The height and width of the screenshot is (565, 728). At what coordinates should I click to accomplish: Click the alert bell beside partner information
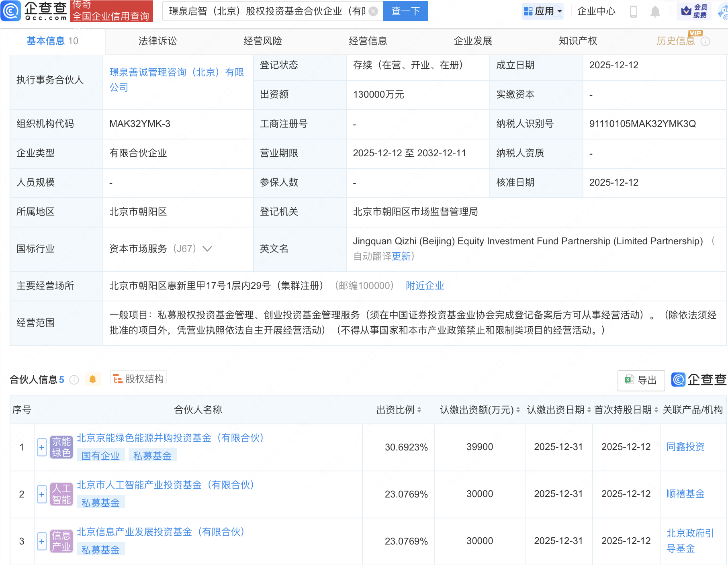92,379
